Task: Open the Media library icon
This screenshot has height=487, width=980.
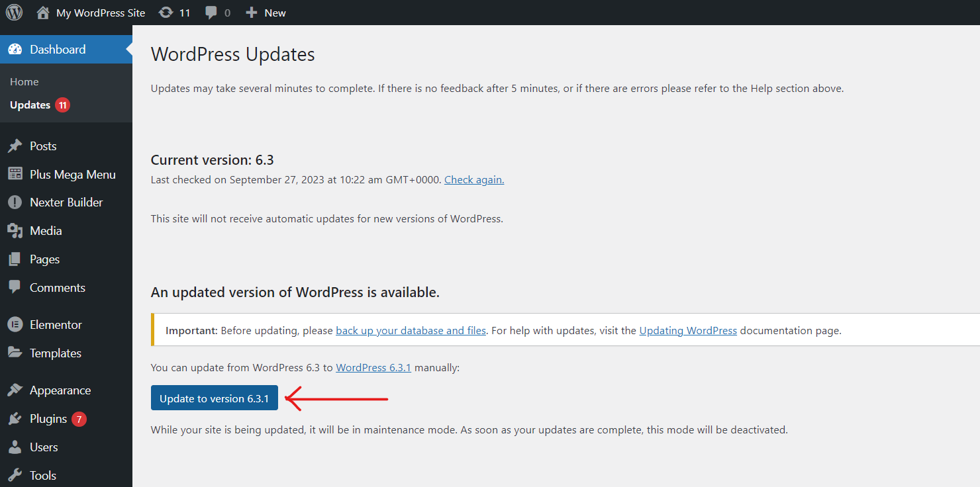Action: 16,230
